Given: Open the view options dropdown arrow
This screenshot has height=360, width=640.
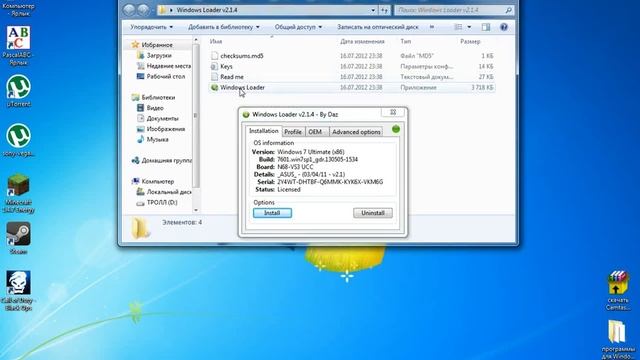Looking at the screenshot, I should click(x=469, y=27).
